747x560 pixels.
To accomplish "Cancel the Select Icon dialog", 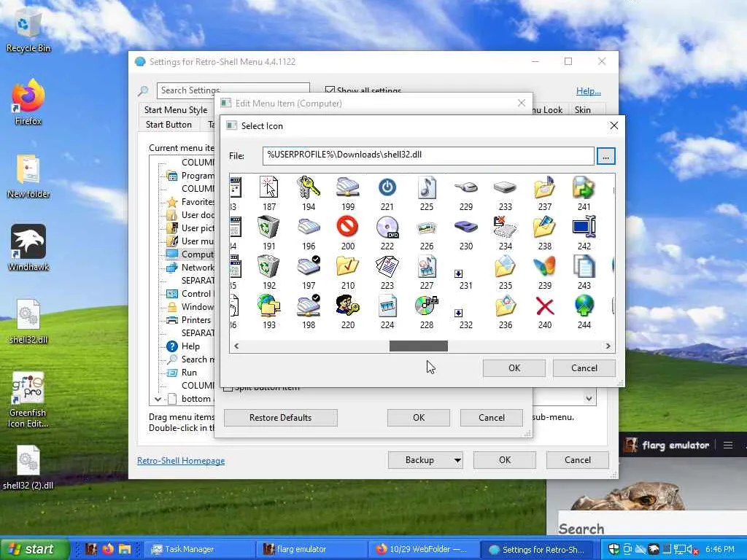I will pyautogui.click(x=584, y=367).
